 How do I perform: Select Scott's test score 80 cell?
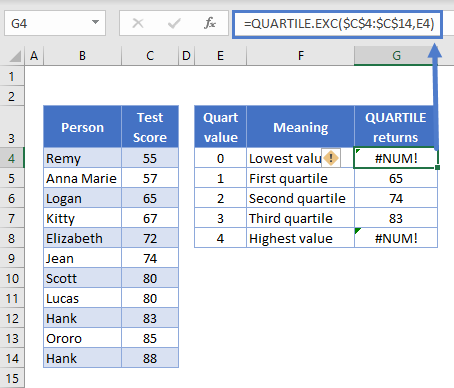(x=150, y=278)
